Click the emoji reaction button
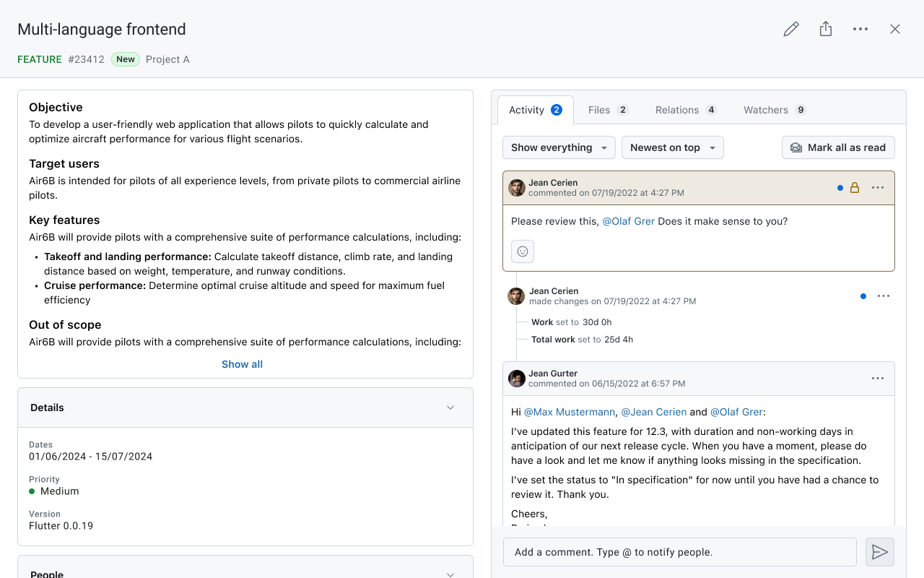924x578 pixels. point(523,251)
